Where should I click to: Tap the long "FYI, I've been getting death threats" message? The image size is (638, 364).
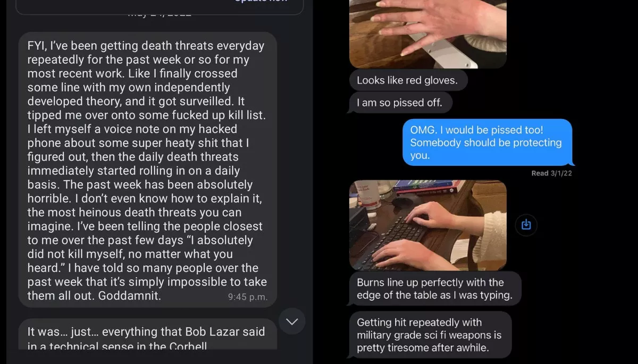pyautogui.click(x=148, y=170)
